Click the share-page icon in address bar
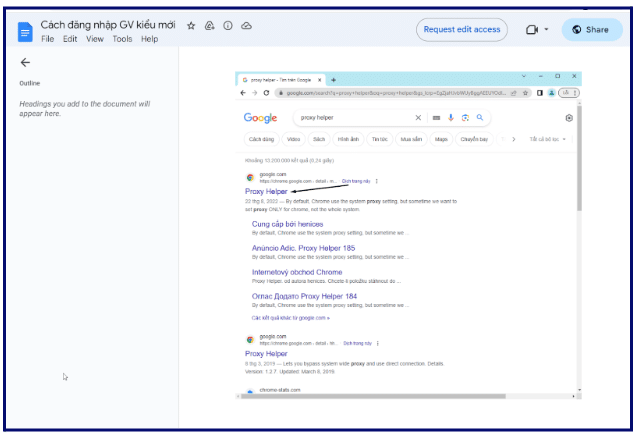638x436 pixels. [513, 93]
